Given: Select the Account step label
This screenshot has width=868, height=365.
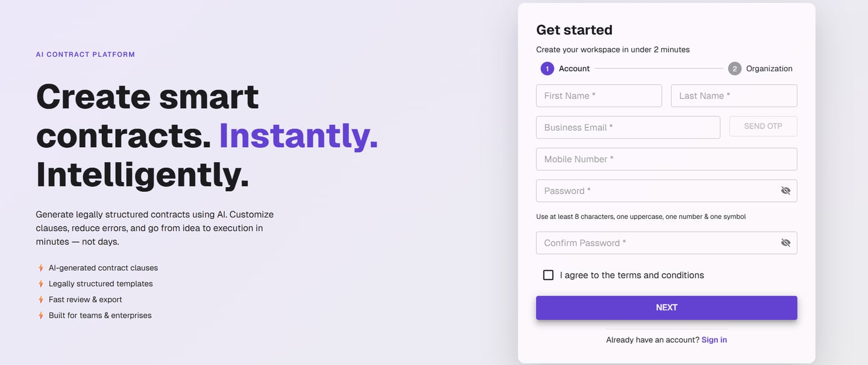Looking at the screenshot, I should (574, 69).
